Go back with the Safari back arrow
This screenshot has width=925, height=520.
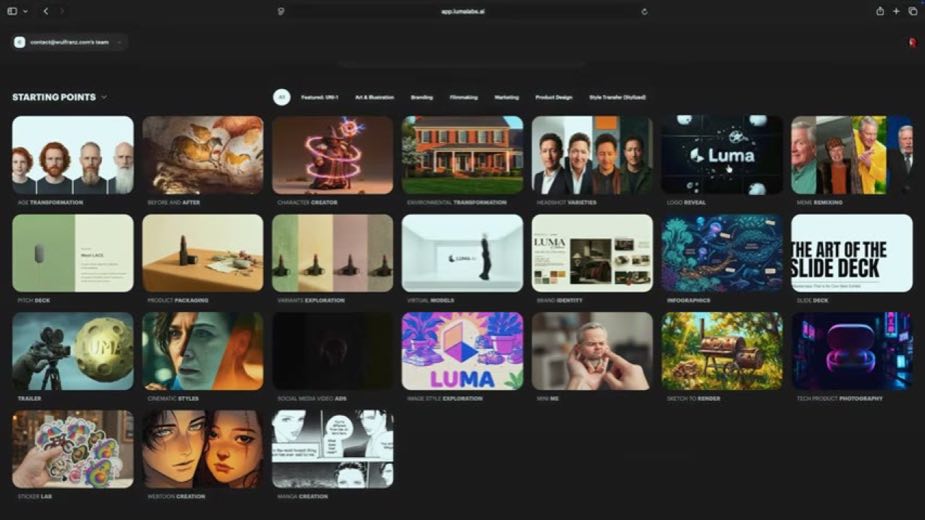point(46,11)
